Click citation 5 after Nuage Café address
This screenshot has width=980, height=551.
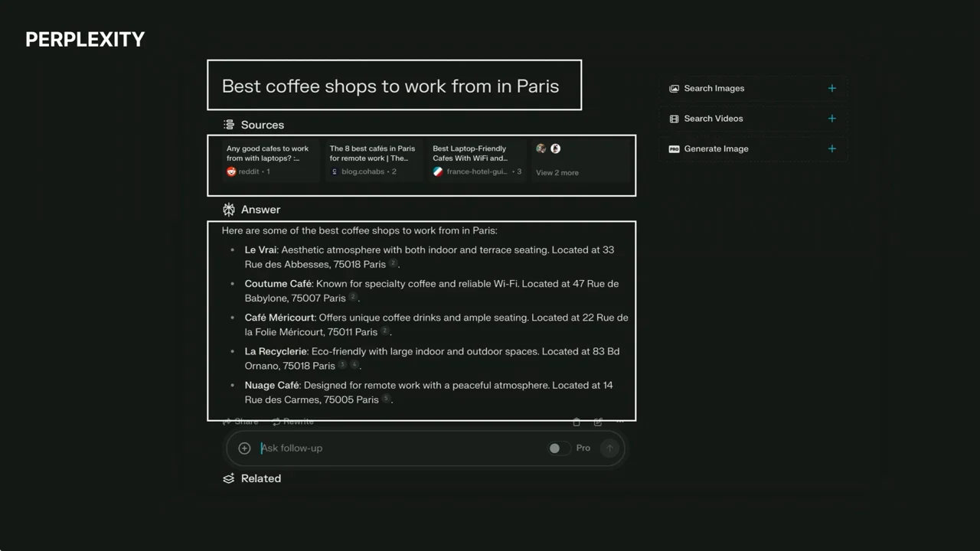click(386, 398)
